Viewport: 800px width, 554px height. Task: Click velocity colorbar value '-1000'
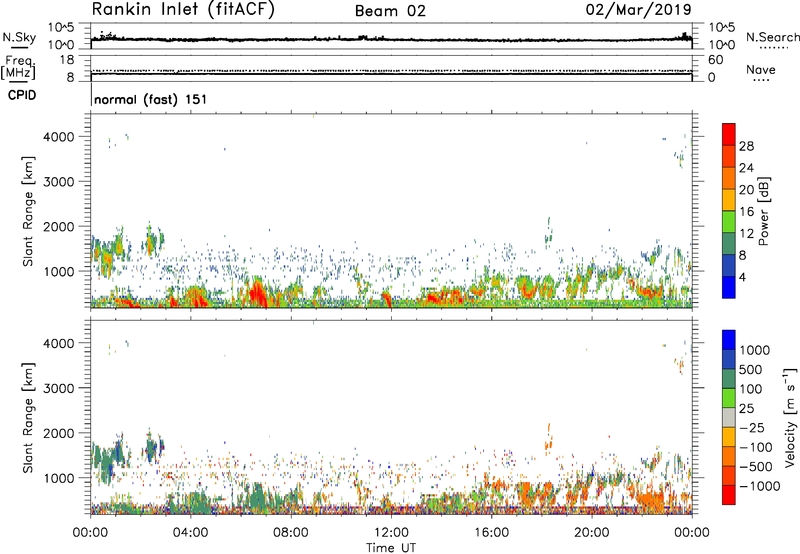759,486
